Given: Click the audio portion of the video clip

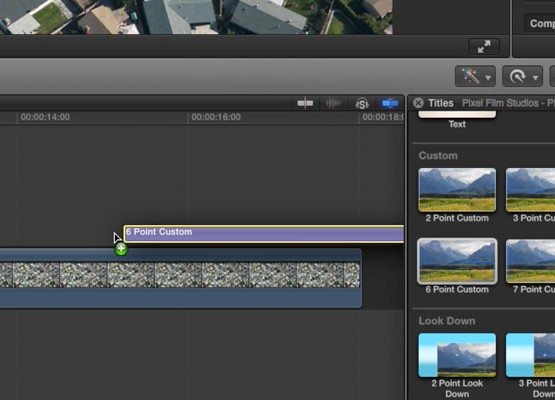Looking at the screenshot, I should tap(180, 297).
